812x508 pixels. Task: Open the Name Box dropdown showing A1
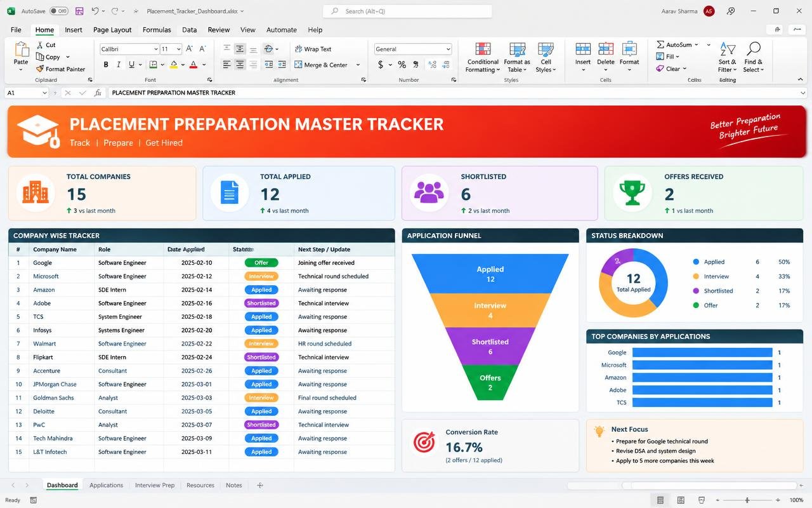click(x=44, y=93)
